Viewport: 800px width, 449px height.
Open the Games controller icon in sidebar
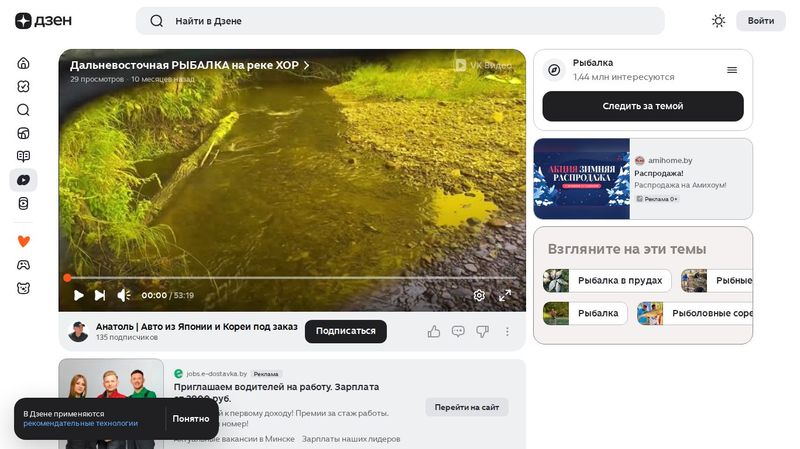point(23,265)
